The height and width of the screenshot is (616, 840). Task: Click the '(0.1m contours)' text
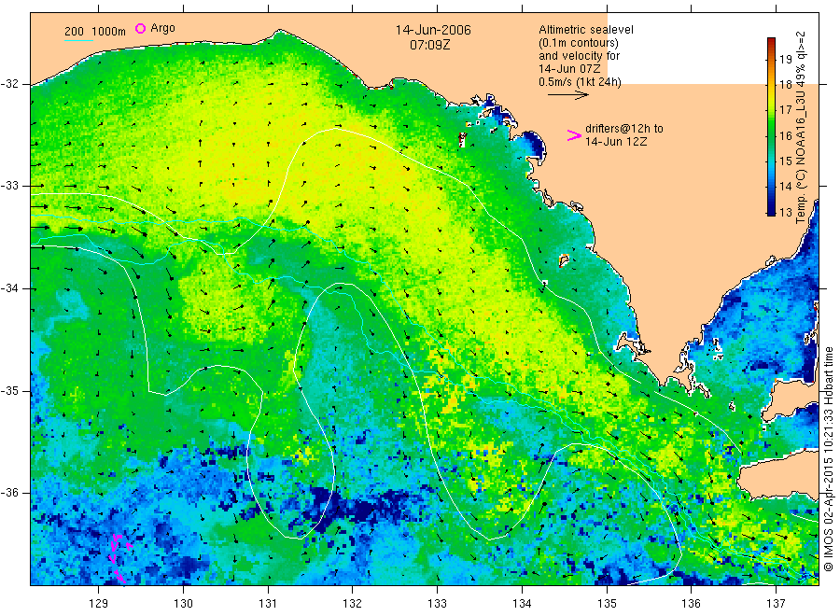[x=579, y=43]
